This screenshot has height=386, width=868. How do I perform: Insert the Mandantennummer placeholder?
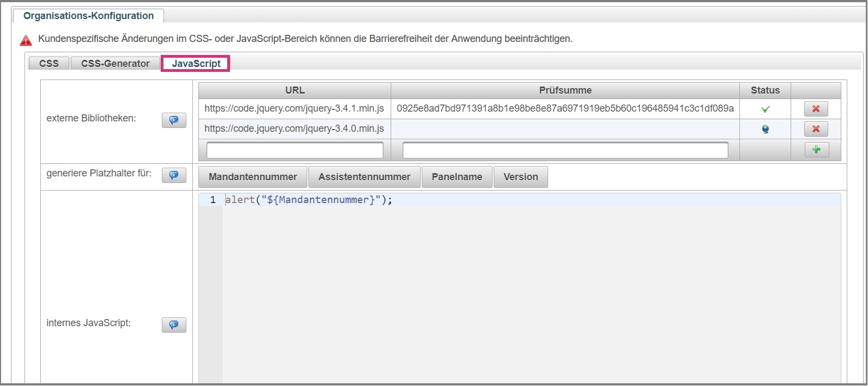[x=253, y=177]
